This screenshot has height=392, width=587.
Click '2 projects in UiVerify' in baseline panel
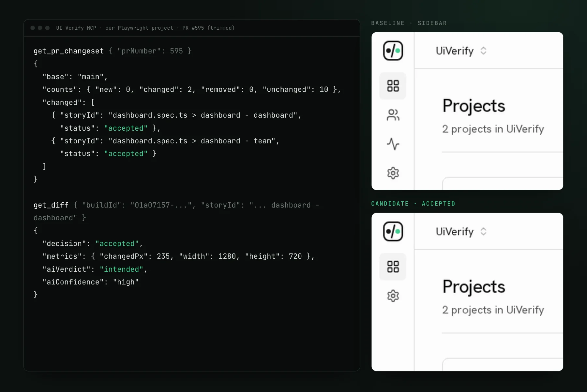[x=493, y=129]
